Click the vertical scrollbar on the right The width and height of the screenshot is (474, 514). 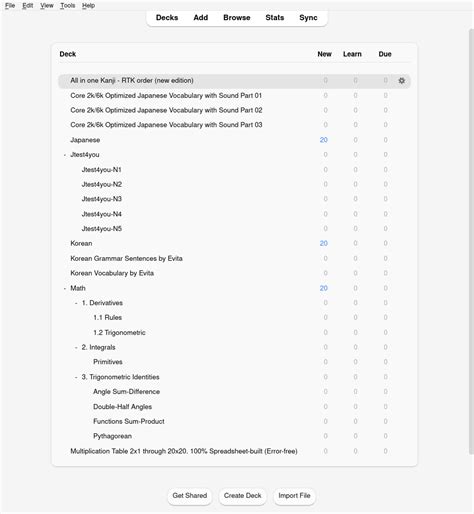pos(471,241)
